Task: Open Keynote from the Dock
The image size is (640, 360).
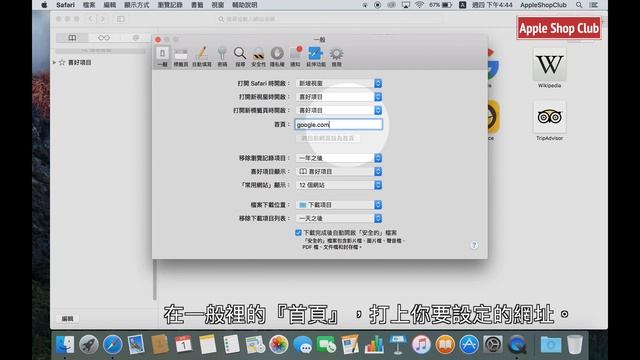Action: [x=398, y=344]
